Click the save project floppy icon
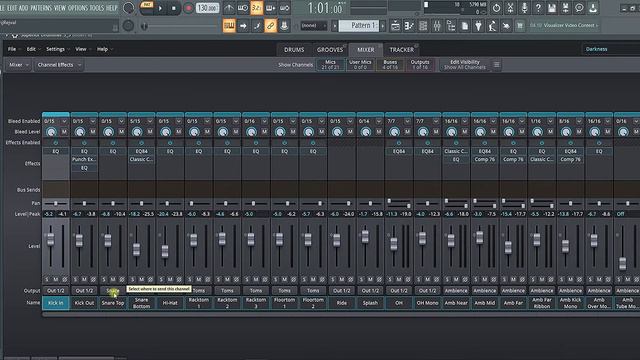 pos(552,8)
